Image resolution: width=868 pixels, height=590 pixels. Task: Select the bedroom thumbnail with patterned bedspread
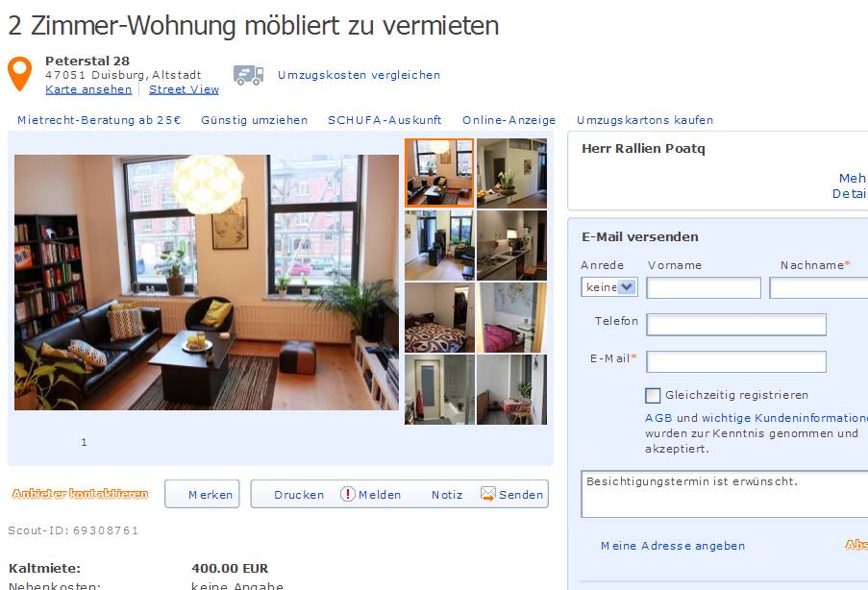point(439,318)
